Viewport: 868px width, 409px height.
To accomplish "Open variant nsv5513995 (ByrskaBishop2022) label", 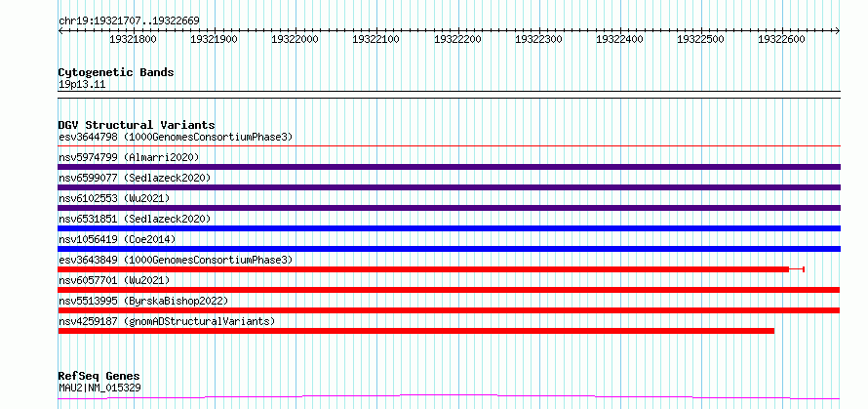I will [143, 301].
